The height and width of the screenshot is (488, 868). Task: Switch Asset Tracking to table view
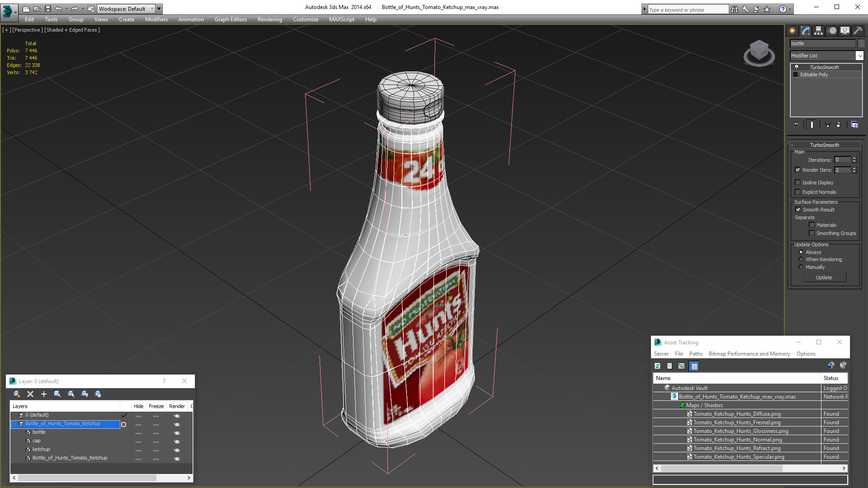point(694,366)
